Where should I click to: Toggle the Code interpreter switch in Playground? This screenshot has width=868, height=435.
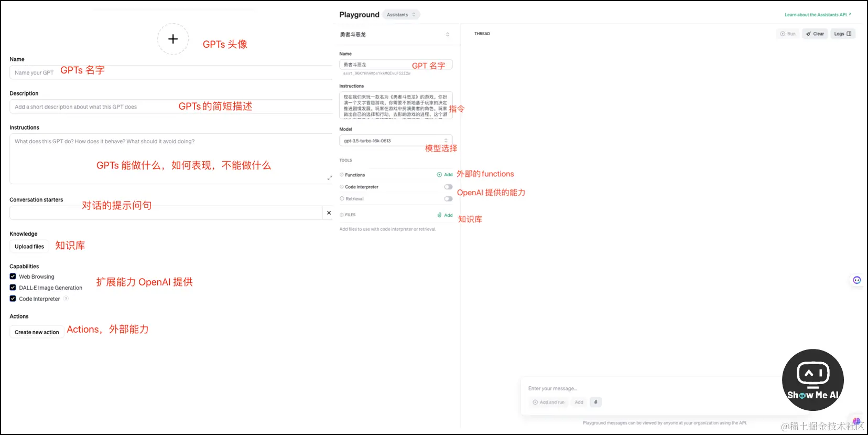[448, 187]
